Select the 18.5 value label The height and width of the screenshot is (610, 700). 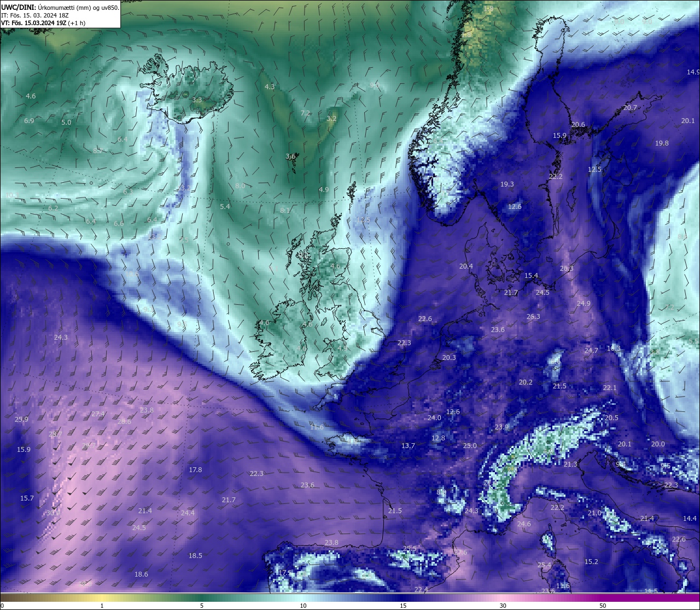(195, 555)
